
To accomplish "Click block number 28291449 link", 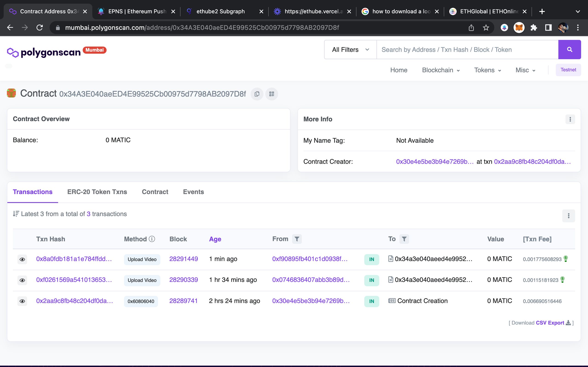I will click(184, 259).
